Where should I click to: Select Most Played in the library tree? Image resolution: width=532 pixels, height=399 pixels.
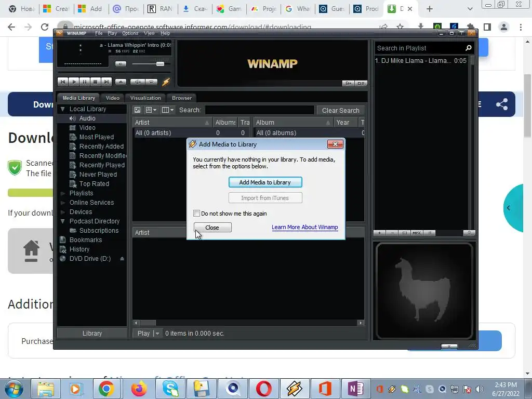(96, 137)
